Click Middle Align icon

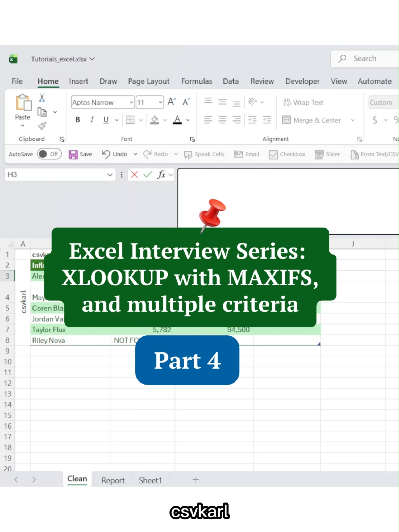222,102
